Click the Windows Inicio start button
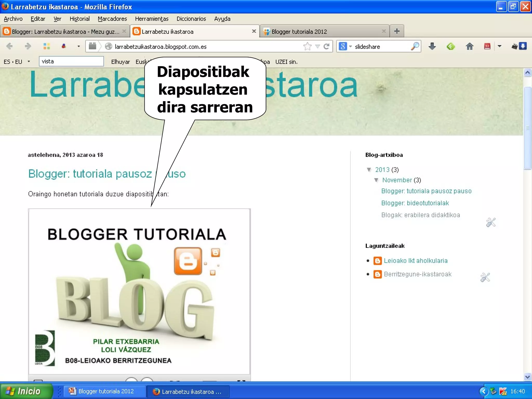 (x=26, y=391)
